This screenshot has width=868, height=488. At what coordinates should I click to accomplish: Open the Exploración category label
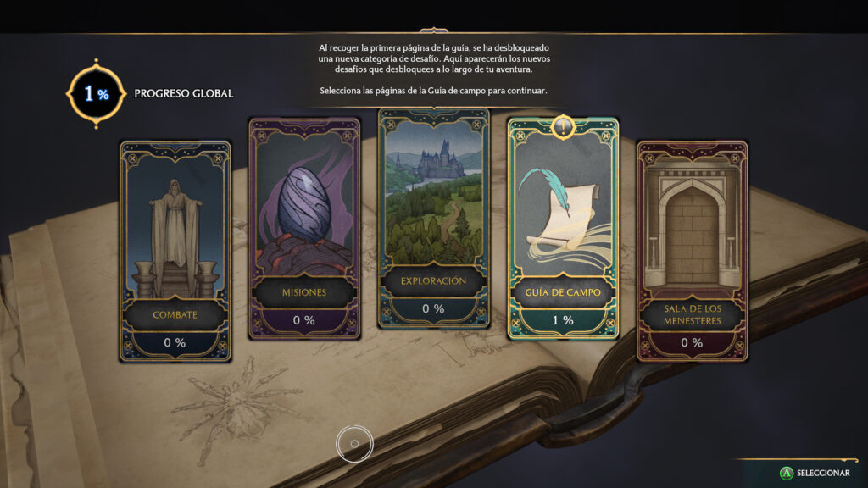point(433,281)
